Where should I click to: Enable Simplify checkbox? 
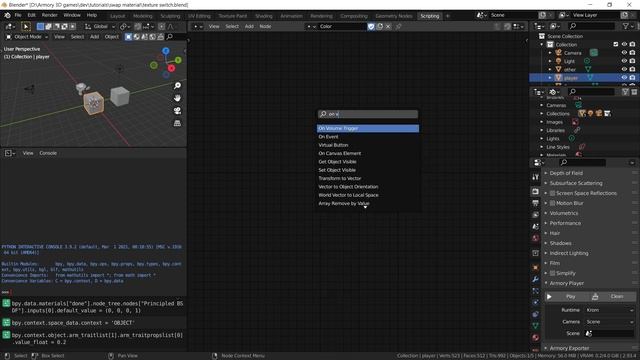click(552, 273)
